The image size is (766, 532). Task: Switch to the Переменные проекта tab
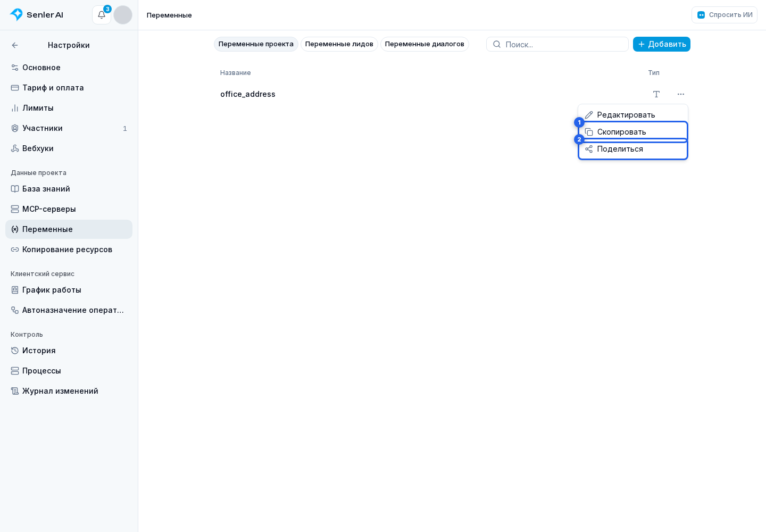pos(256,44)
